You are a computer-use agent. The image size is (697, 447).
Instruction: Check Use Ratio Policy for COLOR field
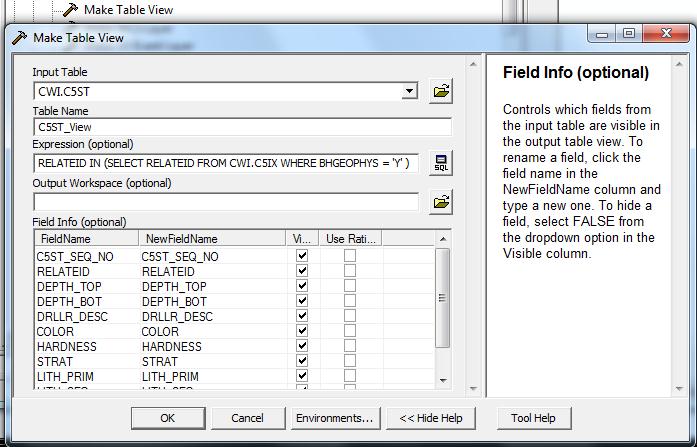pyautogui.click(x=349, y=331)
